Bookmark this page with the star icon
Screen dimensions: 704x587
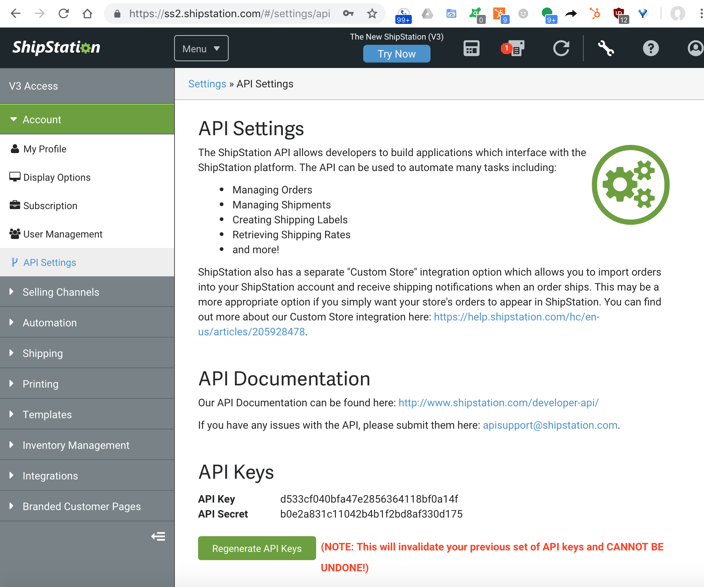pos(372,13)
